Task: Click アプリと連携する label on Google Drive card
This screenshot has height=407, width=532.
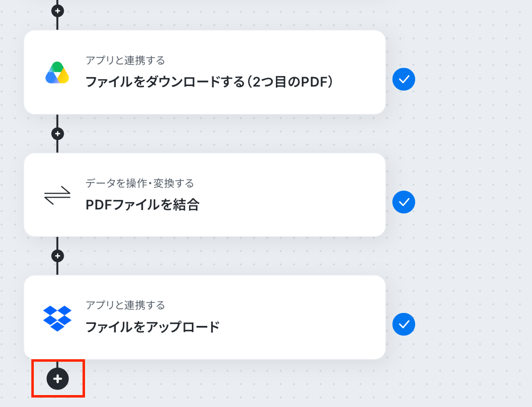Action: (x=125, y=60)
